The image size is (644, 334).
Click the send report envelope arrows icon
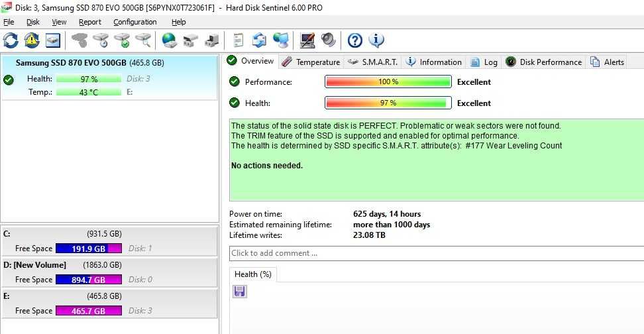(x=259, y=40)
